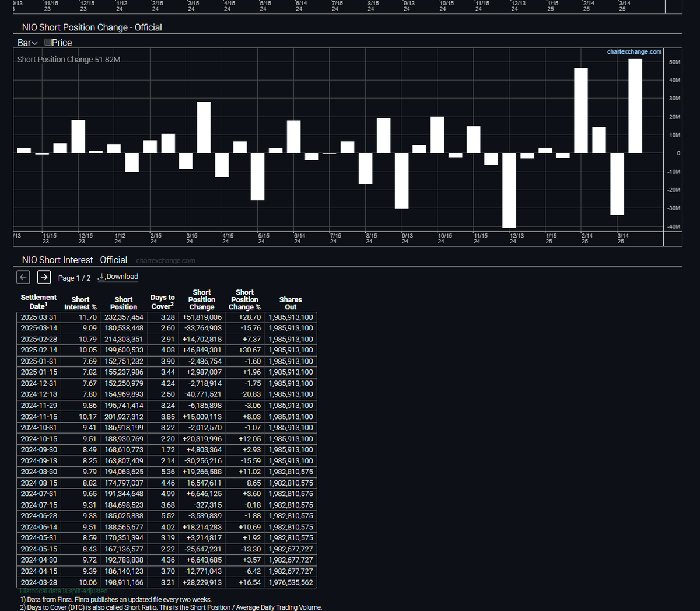Click the +46,849,301 change value

[202, 350]
